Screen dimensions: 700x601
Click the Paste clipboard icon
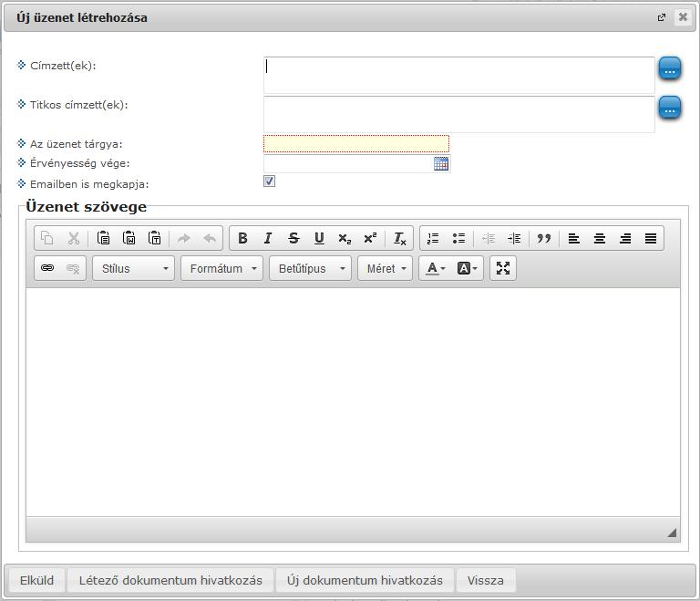click(103, 238)
